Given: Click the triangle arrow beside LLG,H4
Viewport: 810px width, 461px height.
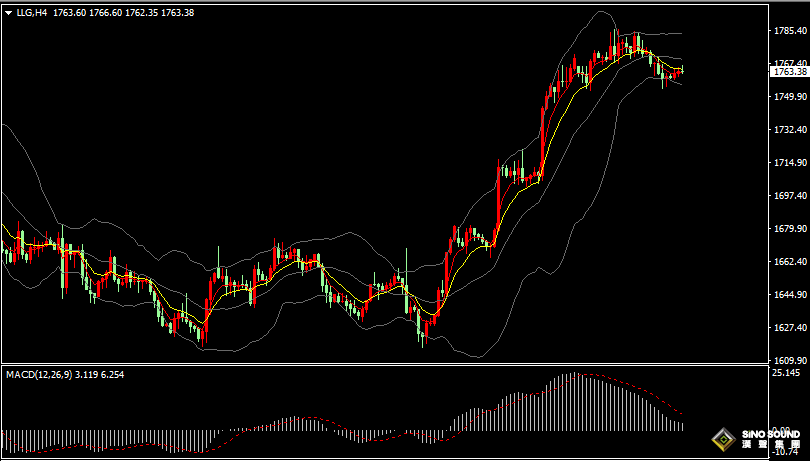Looking at the screenshot, I should click(x=9, y=13).
